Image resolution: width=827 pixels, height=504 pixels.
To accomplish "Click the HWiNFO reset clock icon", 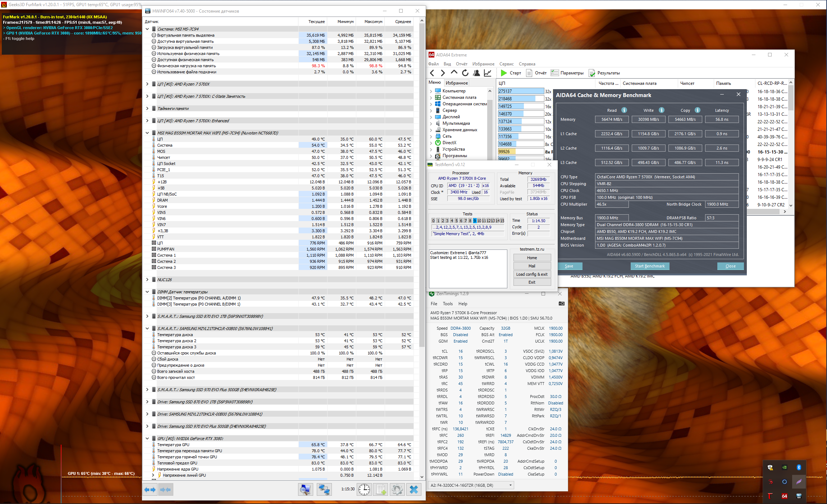I will [x=364, y=490].
